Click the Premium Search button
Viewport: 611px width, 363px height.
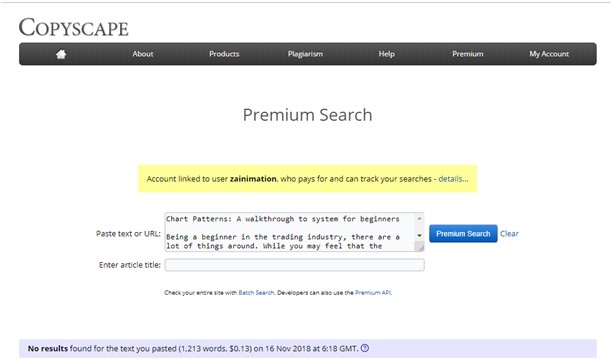(x=463, y=234)
